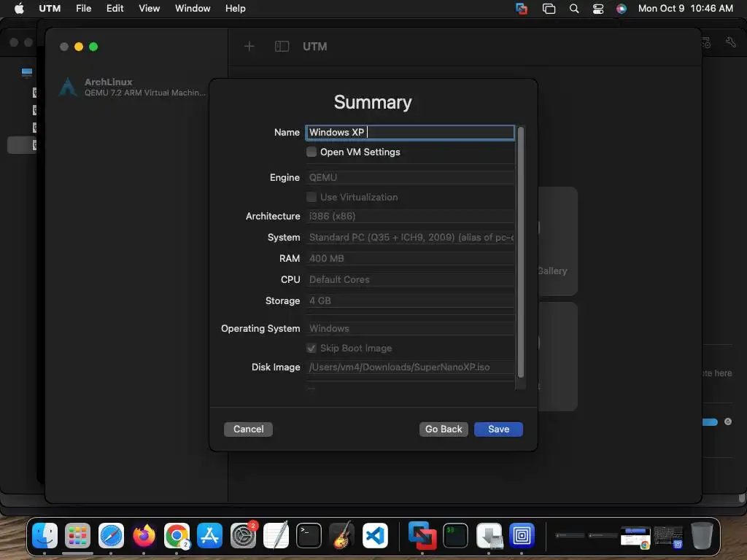Enable the Open VM Settings checkbox

311,152
